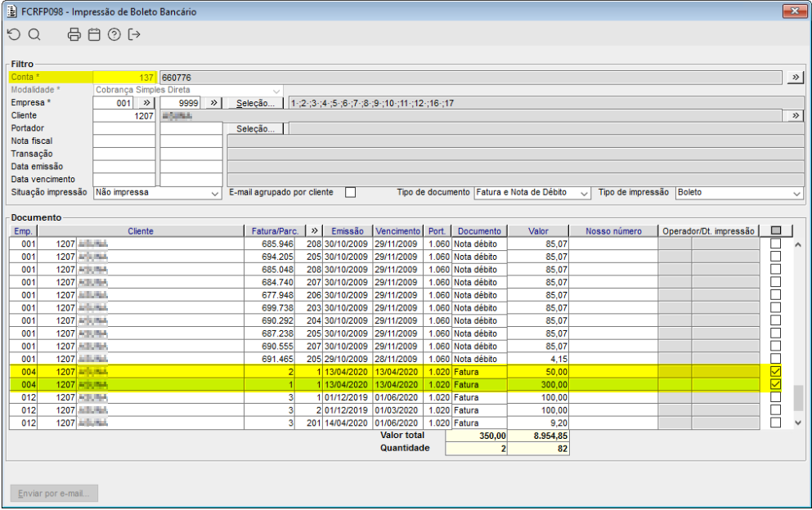
Task: Uncheck the Fatura row with value 300,00
Action: [775, 384]
